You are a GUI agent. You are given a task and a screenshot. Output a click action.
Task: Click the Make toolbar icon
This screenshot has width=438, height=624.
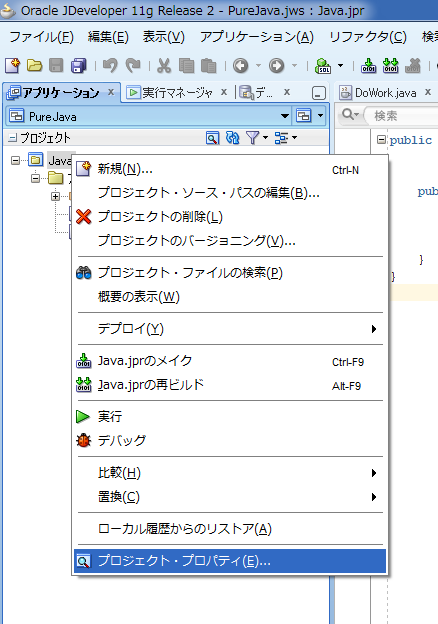pos(368,65)
